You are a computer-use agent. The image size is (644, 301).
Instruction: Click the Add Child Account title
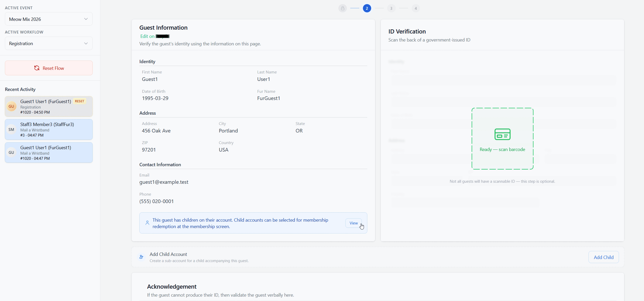pyautogui.click(x=168, y=254)
